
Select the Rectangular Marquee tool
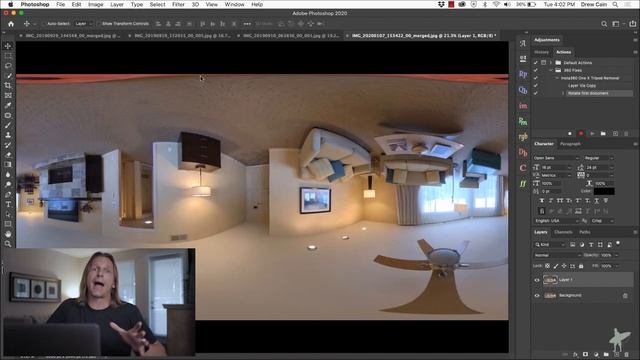pyautogui.click(x=8, y=56)
